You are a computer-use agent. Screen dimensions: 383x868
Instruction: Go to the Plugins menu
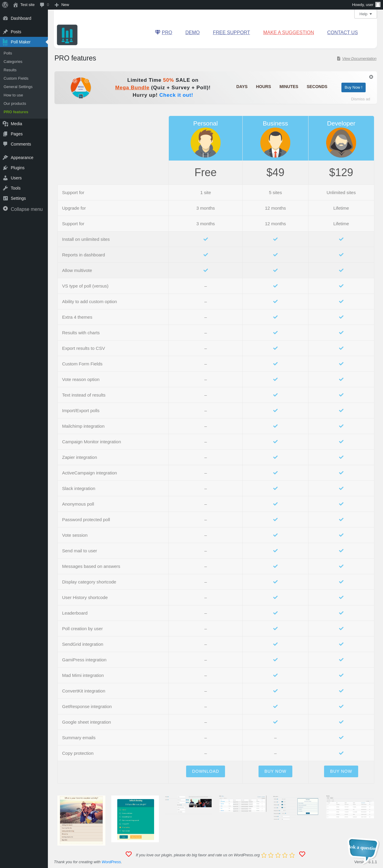point(17,168)
